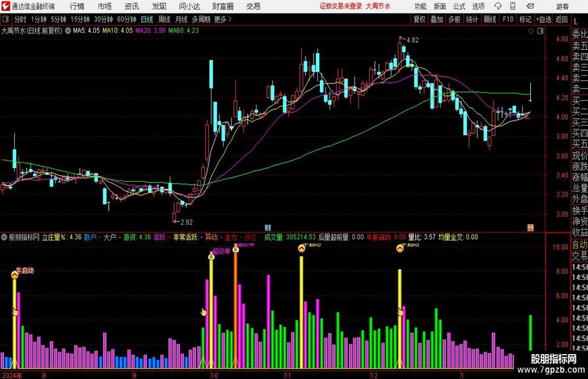Click the F10 button

click(508, 19)
